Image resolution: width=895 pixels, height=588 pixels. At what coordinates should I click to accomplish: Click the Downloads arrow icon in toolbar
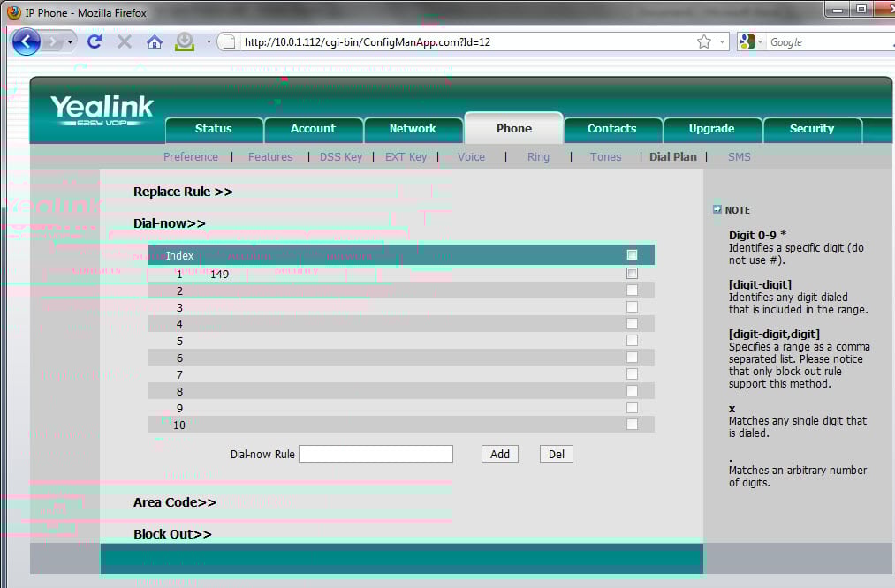coord(185,41)
